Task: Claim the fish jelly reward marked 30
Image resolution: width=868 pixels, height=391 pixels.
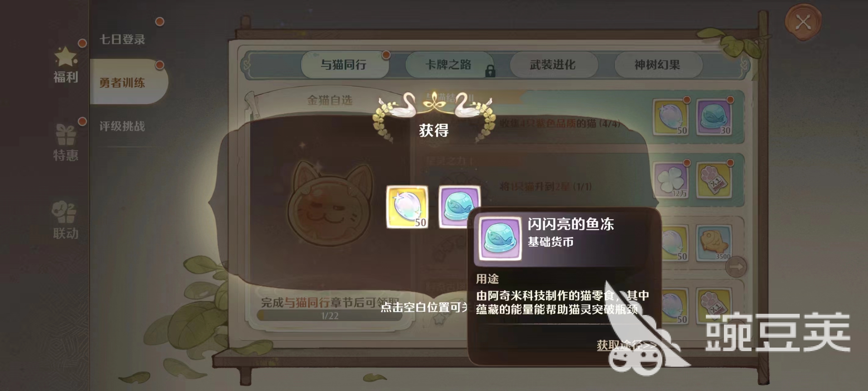Action: pyautogui.click(x=714, y=117)
